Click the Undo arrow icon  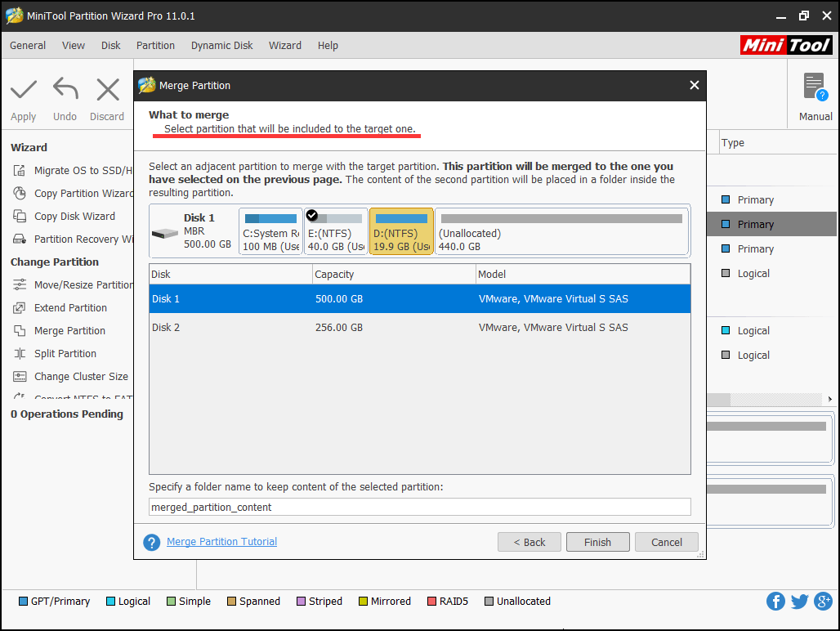coord(65,89)
